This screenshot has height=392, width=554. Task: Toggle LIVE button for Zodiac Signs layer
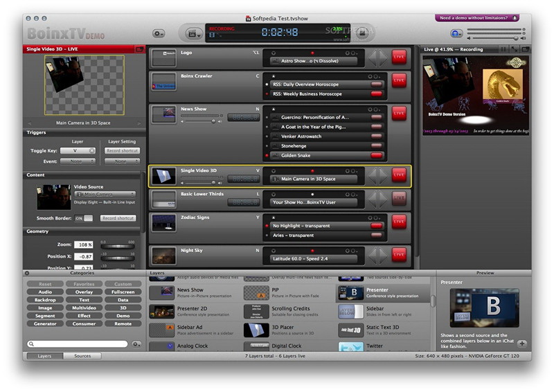coord(399,222)
